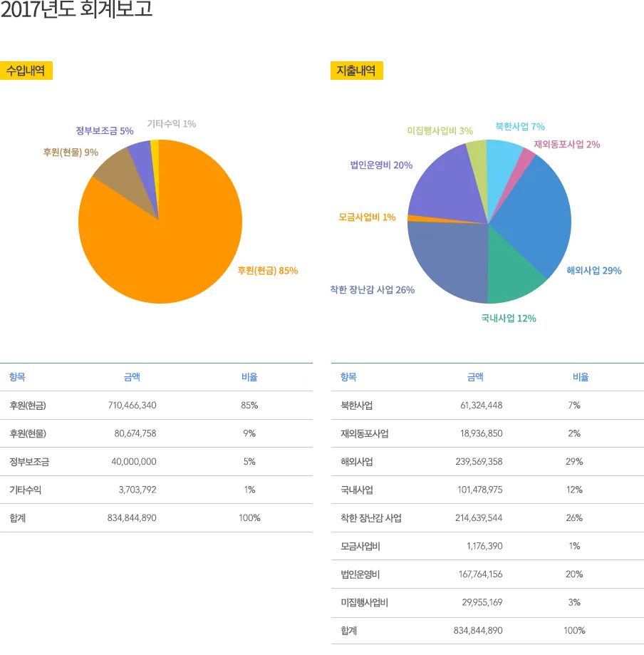Select the yellow "지출내역" heading
Viewport: 644px width, 655px height.
(x=356, y=71)
